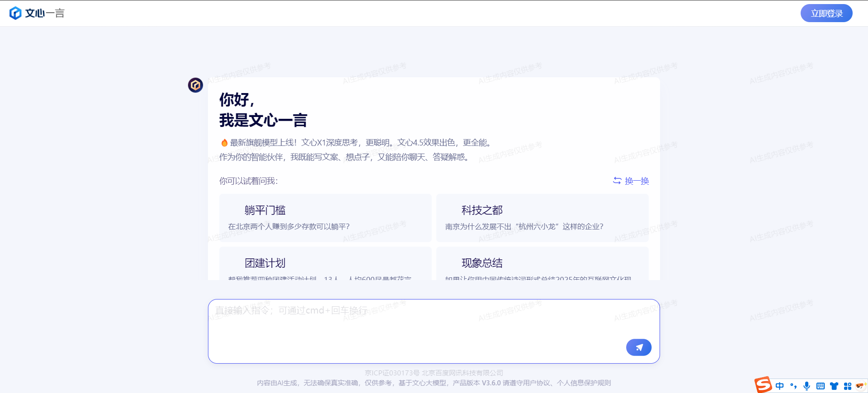Click the 你可以试着问我 label
868x393 pixels.
tap(249, 181)
